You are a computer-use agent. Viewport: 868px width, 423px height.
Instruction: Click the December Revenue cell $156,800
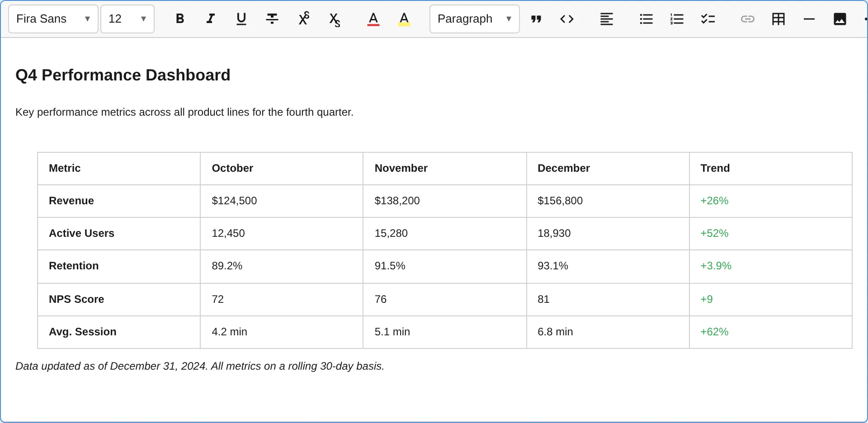pos(560,201)
